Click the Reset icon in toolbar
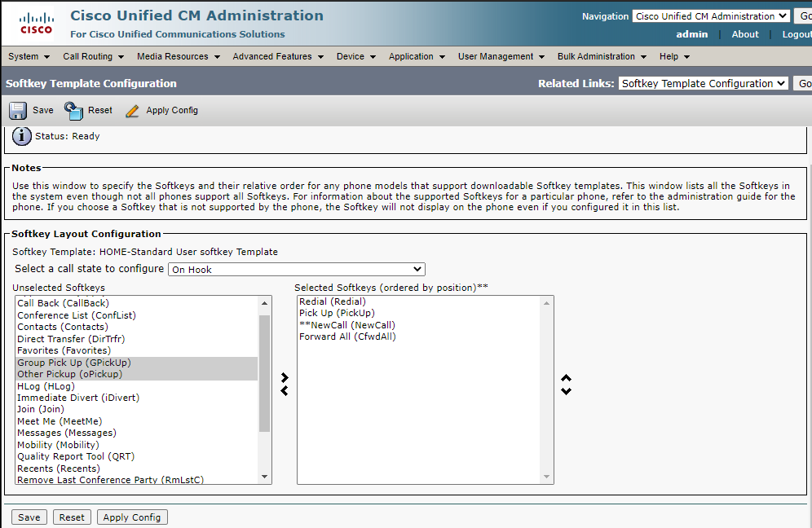The image size is (812, 528). pos(73,111)
